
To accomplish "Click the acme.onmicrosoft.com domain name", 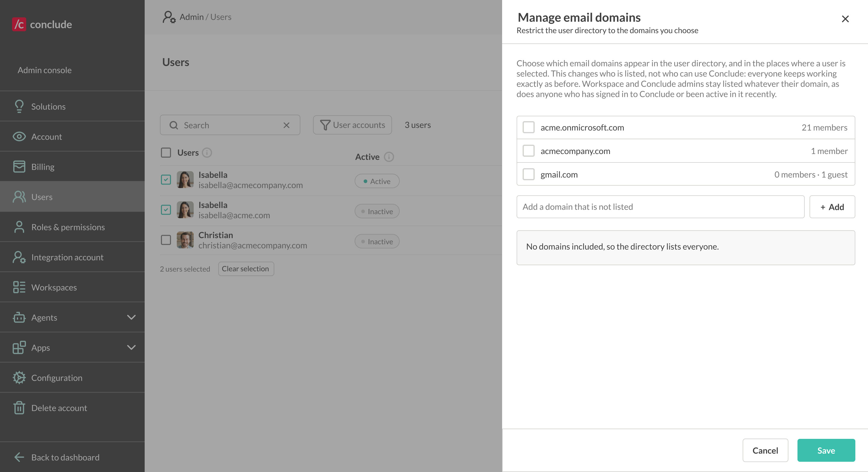I will click(x=582, y=127).
